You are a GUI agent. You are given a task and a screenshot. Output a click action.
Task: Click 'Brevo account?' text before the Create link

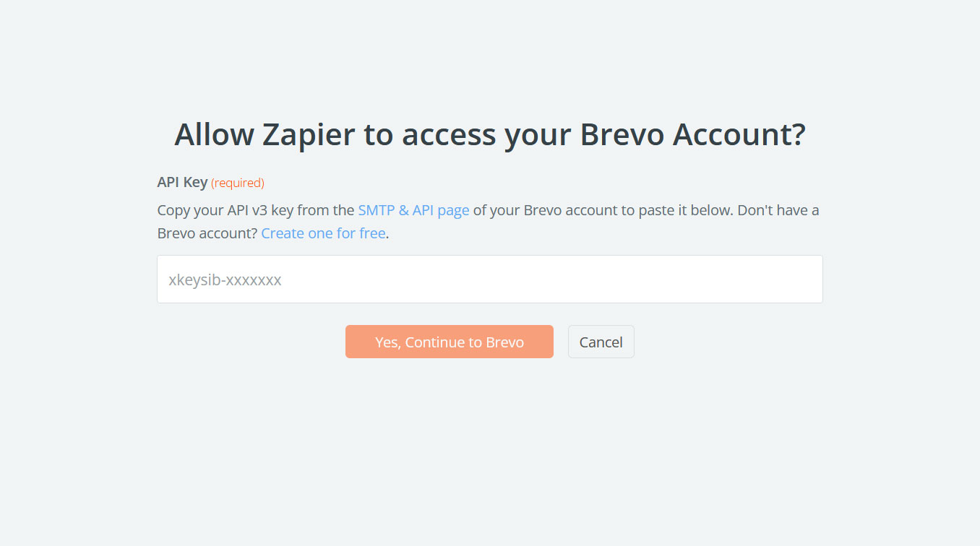207,233
